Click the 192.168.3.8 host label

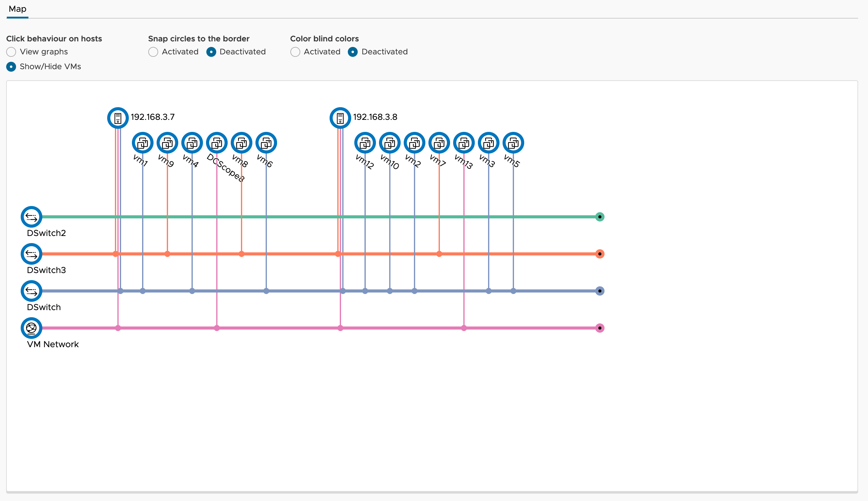coord(375,117)
